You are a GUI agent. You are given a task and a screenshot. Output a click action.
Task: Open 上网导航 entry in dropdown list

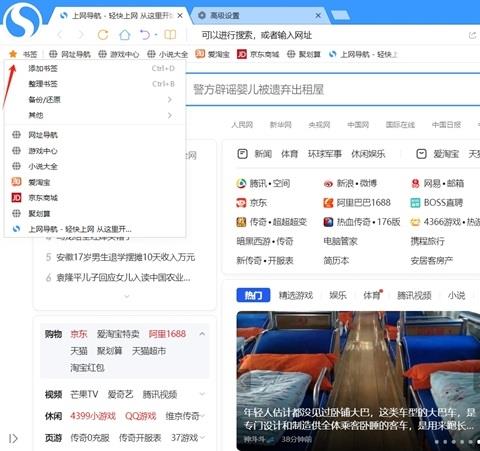click(x=95, y=229)
